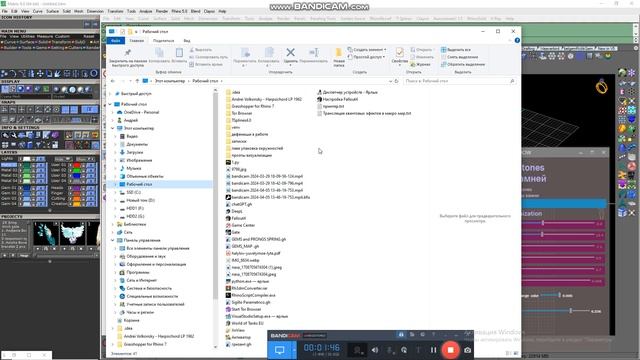The width and height of the screenshot is (640, 360).
Task: Click the red color swatch in Matrix Layers
Action: 77,165
